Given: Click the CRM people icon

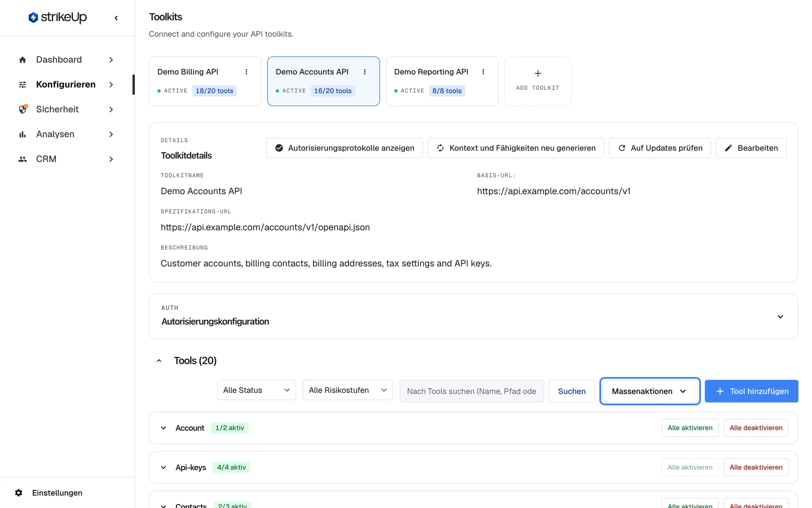Looking at the screenshot, I should 23,159.
